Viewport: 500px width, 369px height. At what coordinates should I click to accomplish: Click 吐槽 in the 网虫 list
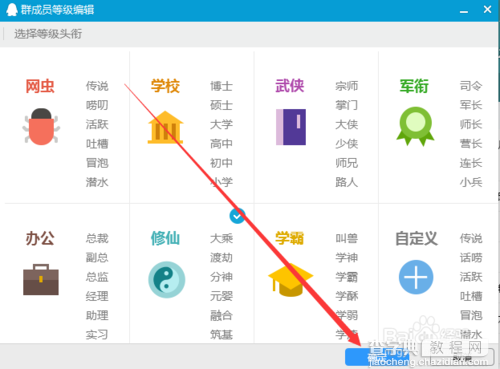pos(97,144)
